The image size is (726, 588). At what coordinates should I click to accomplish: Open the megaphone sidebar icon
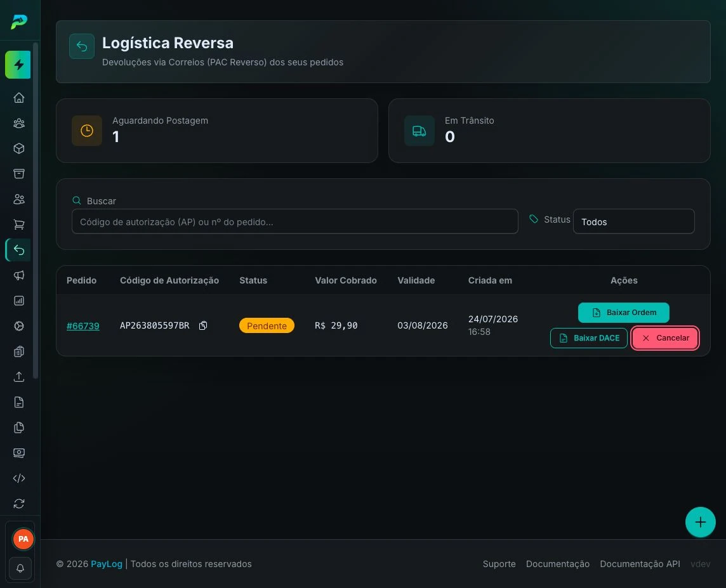click(19, 276)
